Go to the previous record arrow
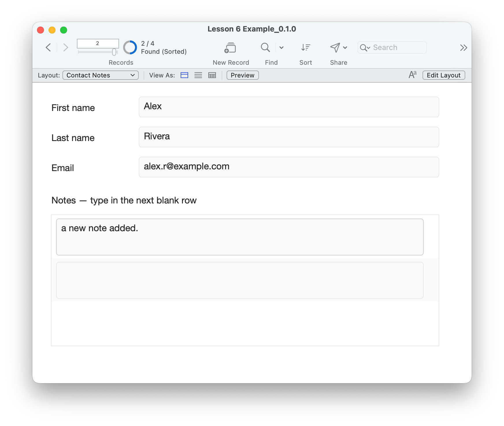The height and width of the screenshot is (426, 504). click(48, 47)
